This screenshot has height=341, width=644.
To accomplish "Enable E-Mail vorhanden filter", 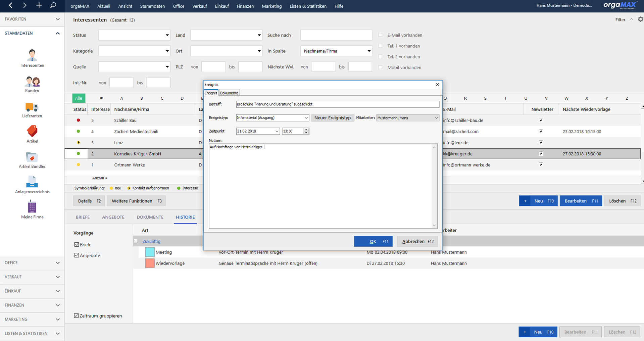I will [x=380, y=35].
